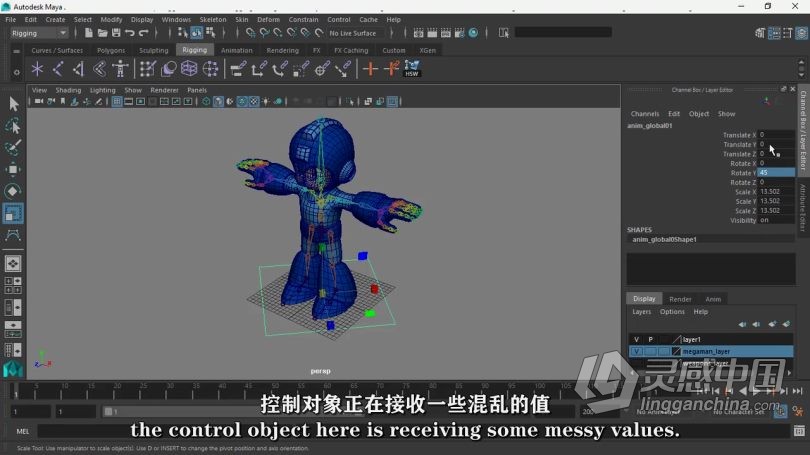Open the viewport Shading menu
The height and width of the screenshot is (455, 810).
coord(68,90)
